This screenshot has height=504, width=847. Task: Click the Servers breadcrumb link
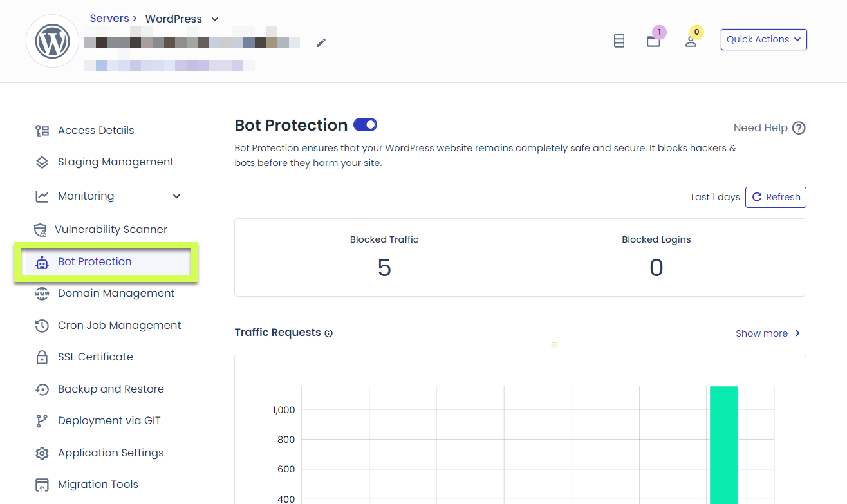point(109,19)
